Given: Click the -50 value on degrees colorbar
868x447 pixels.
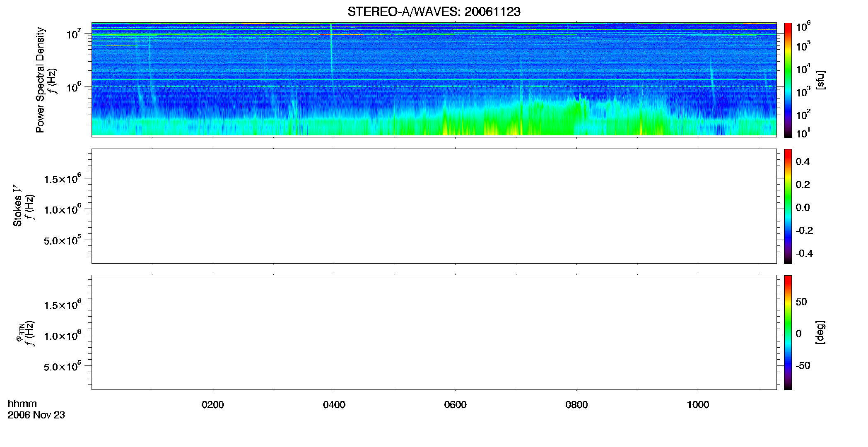Looking at the screenshot, I should click(803, 366).
